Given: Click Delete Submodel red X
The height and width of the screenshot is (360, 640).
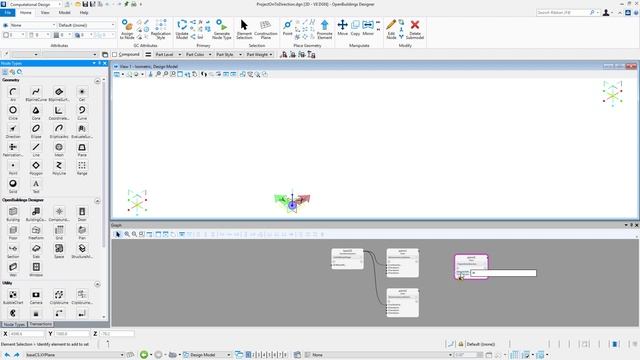Looking at the screenshot, I should pyautogui.click(x=415, y=29).
